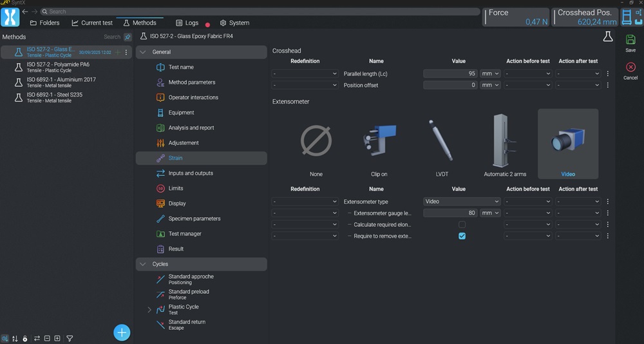Uncheck Require to remove extensometer checkbox
Image resolution: width=644 pixels, height=344 pixels.
(x=462, y=236)
